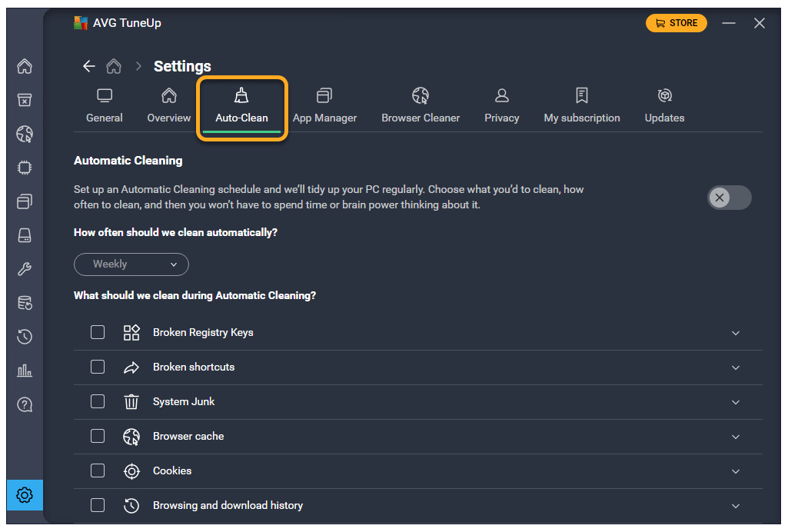The image size is (788, 532).
Task: Click the help question mark sidebar icon
Action: coord(25,404)
